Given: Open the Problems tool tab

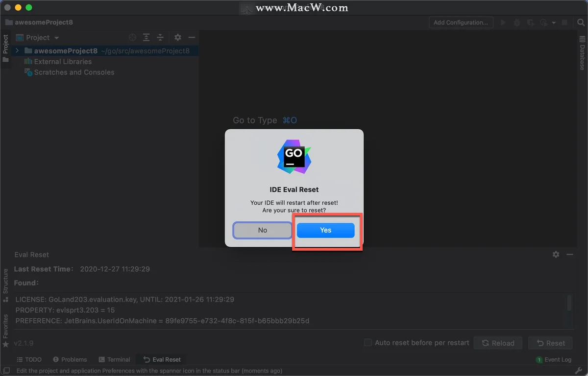Looking at the screenshot, I should [x=70, y=359].
